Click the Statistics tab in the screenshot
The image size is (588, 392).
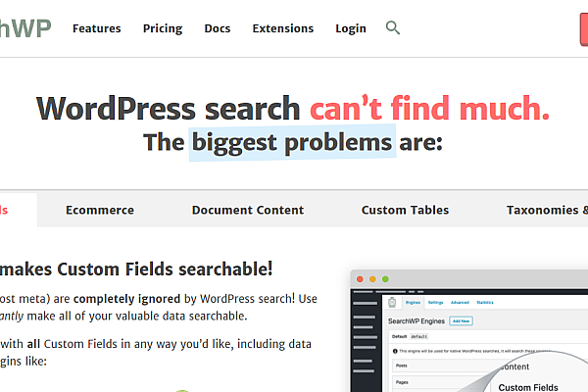pyautogui.click(x=485, y=303)
